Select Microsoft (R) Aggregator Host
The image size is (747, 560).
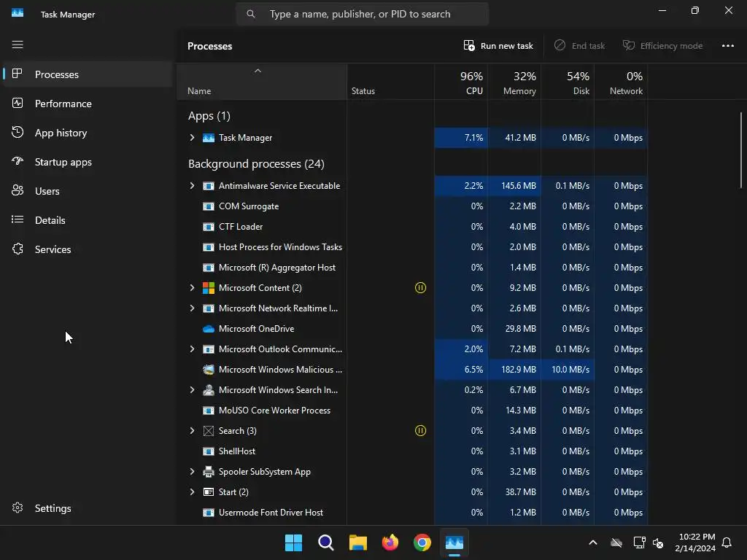(411, 268)
